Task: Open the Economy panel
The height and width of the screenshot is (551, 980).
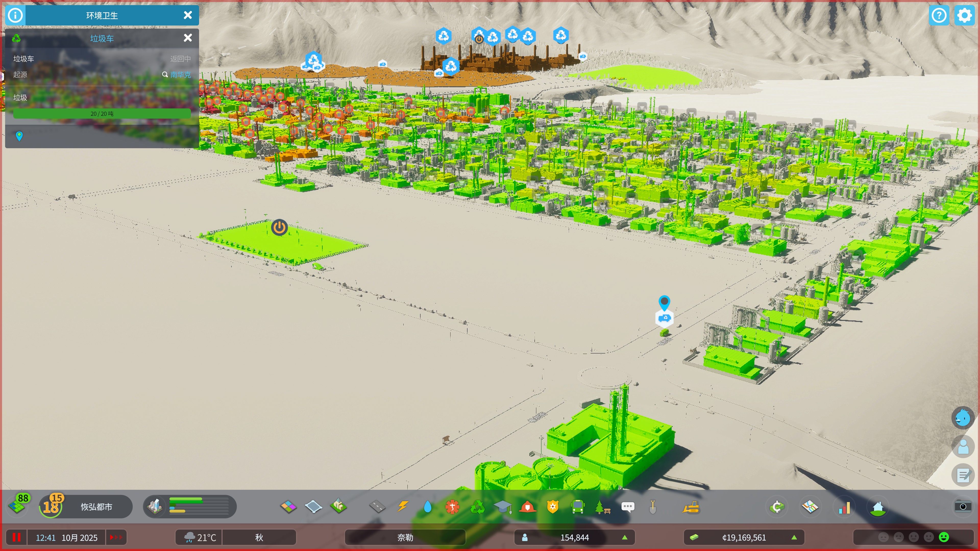Action: point(777,507)
